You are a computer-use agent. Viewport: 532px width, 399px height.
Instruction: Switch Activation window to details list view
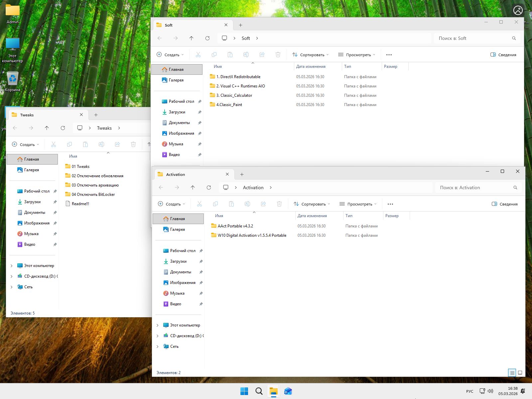[512, 373]
